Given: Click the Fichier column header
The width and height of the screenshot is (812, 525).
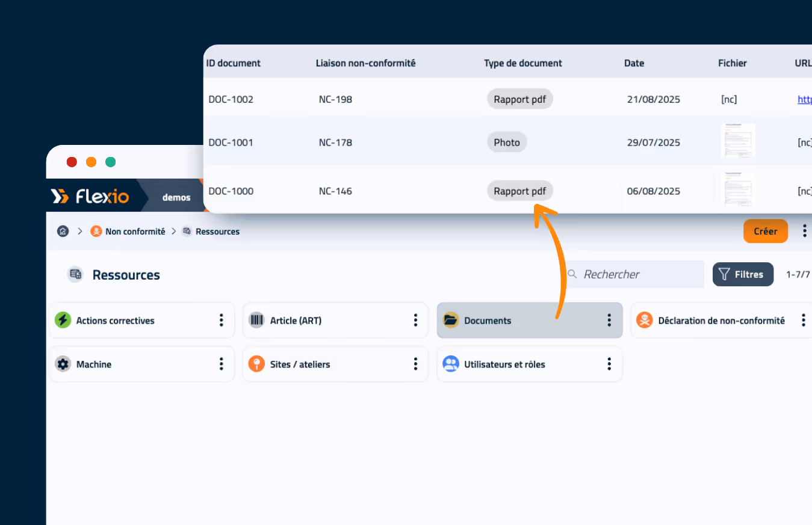Looking at the screenshot, I should (733, 63).
